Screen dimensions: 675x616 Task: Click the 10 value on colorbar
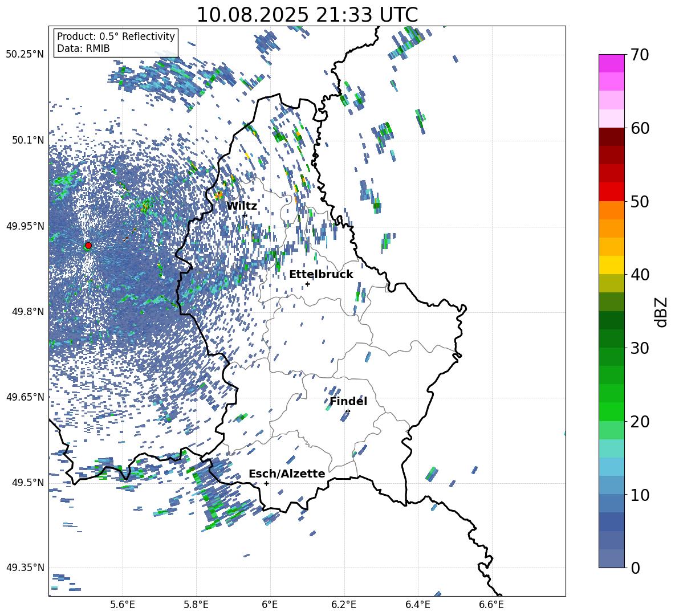pos(639,495)
